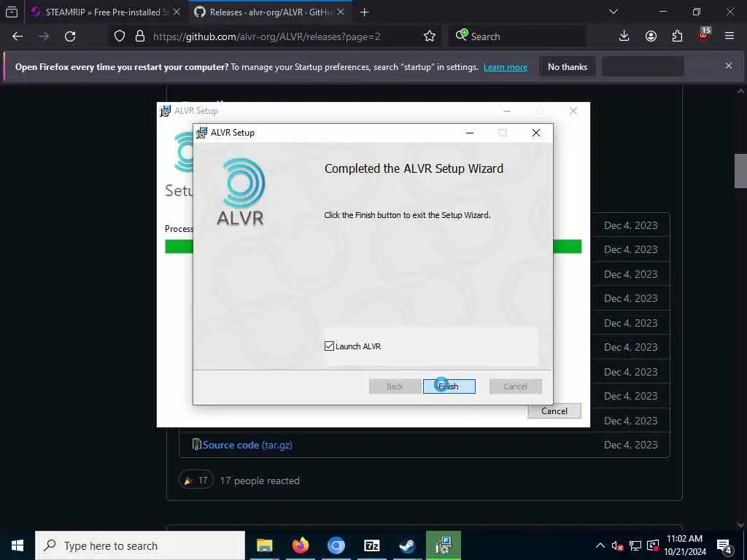Click the tracking protection shield icon
This screenshot has width=747, height=560.
(120, 36)
